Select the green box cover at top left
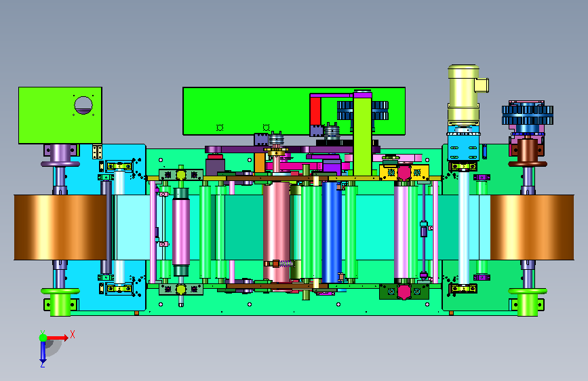The image size is (588, 381). point(60,115)
